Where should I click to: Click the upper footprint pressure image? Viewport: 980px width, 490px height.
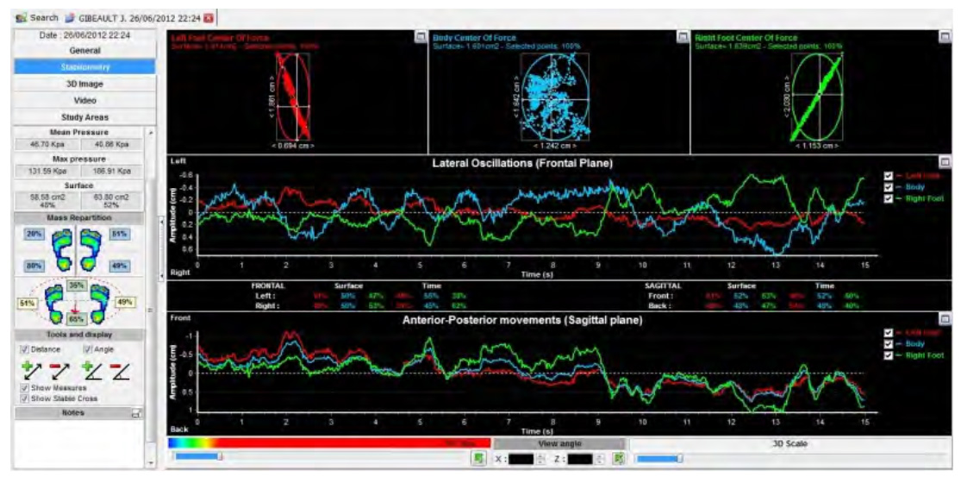[74, 249]
